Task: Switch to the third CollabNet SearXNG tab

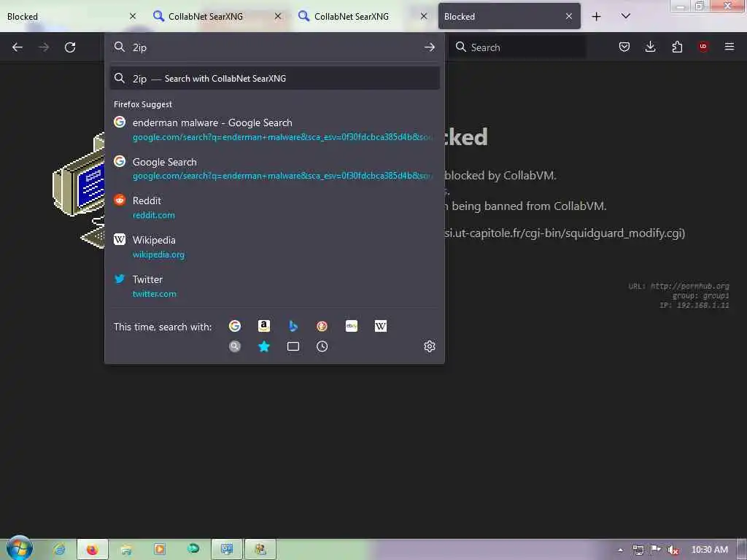Action: pos(363,17)
